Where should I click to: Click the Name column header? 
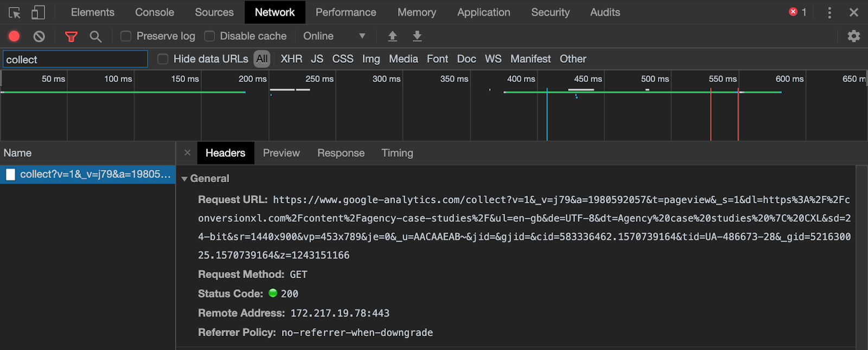pyautogui.click(x=87, y=153)
